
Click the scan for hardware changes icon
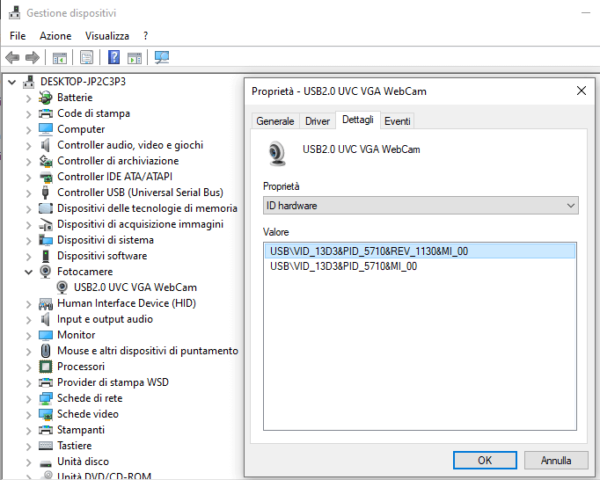point(162,58)
